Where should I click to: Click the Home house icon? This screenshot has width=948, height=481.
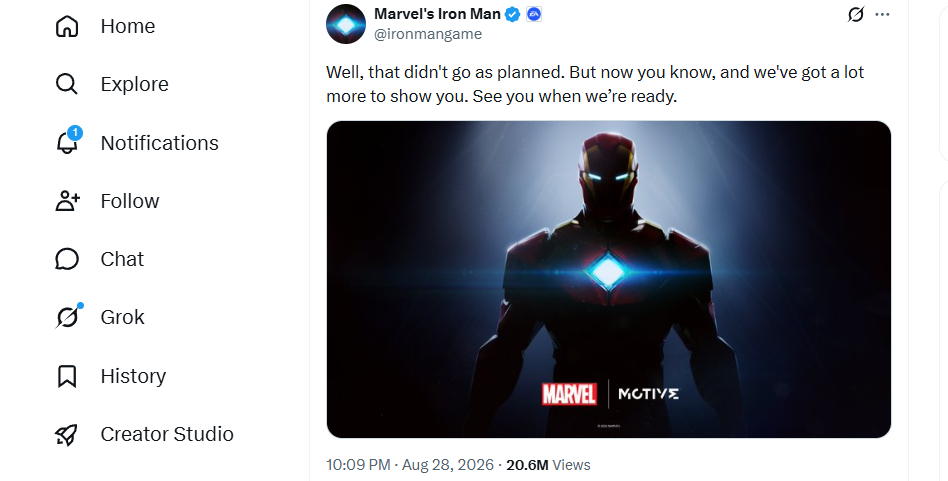click(x=67, y=26)
